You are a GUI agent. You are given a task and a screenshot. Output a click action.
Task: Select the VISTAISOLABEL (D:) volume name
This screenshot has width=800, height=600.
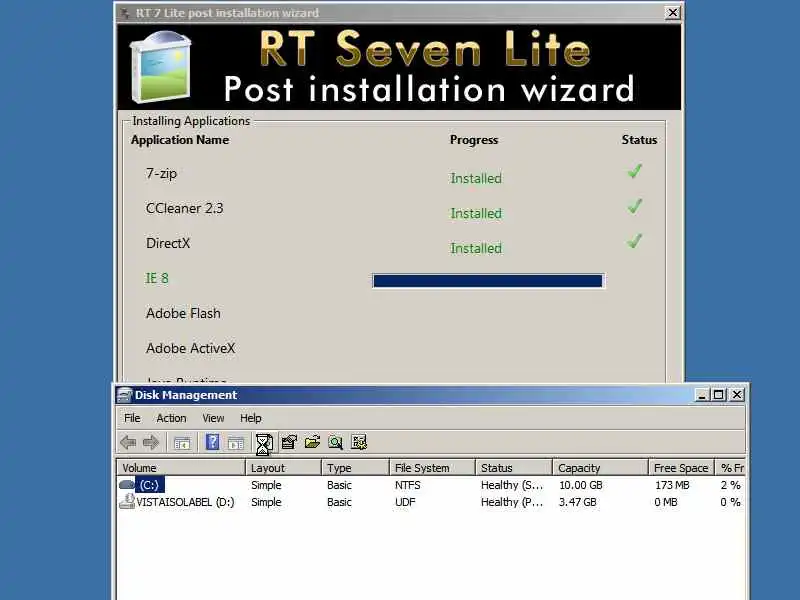point(185,502)
